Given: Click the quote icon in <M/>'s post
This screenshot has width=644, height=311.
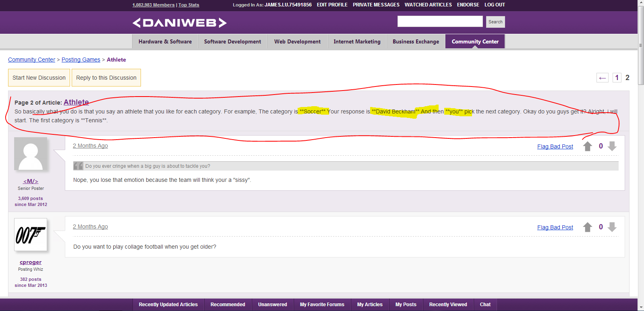Looking at the screenshot, I should point(78,166).
